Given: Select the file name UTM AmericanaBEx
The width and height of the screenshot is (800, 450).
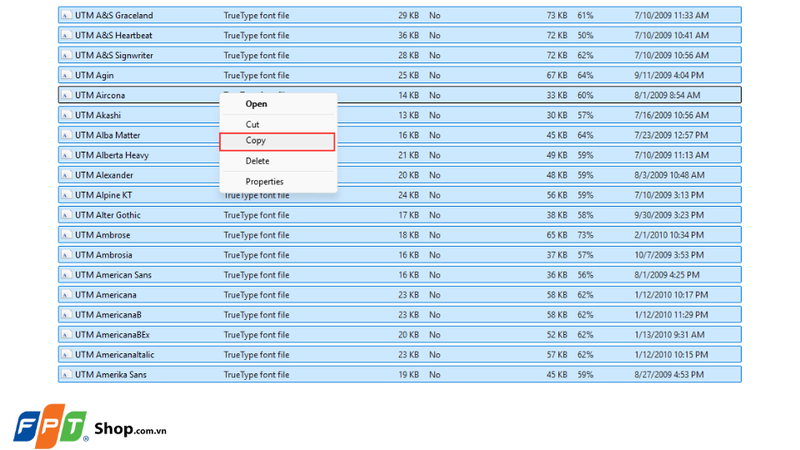Looking at the screenshot, I should [112, 334].
